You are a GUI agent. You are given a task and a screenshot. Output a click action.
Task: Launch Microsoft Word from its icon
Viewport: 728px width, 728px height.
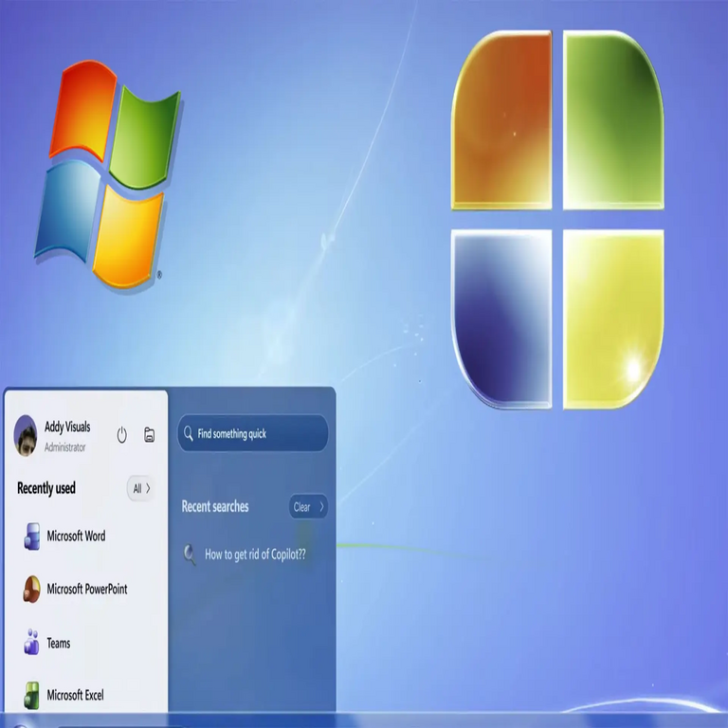tap(32, 537)
